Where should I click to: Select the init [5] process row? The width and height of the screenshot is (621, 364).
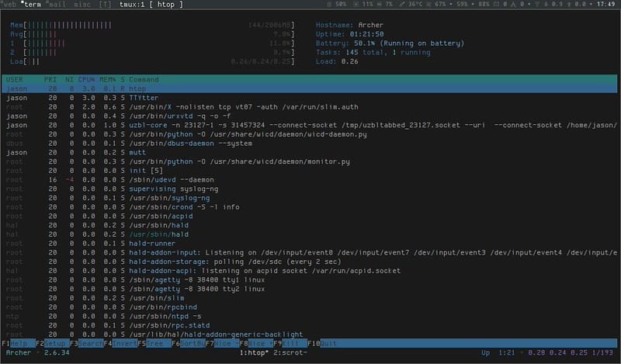pos(309,171)
